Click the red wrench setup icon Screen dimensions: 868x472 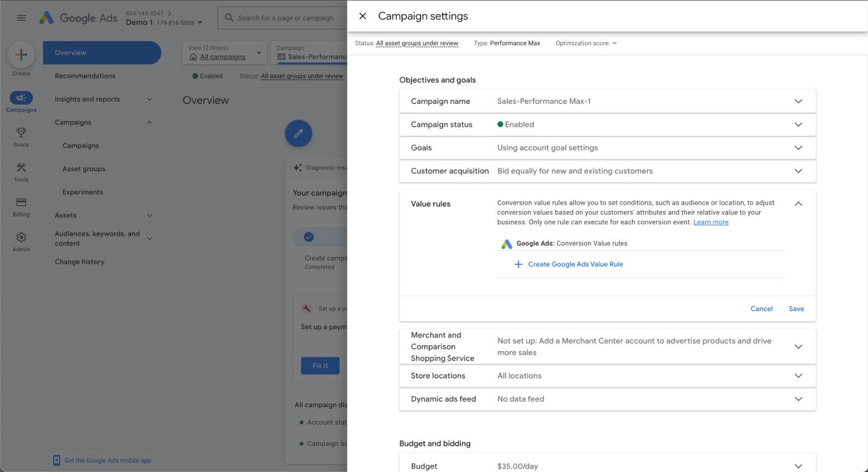tap(307, 308)
